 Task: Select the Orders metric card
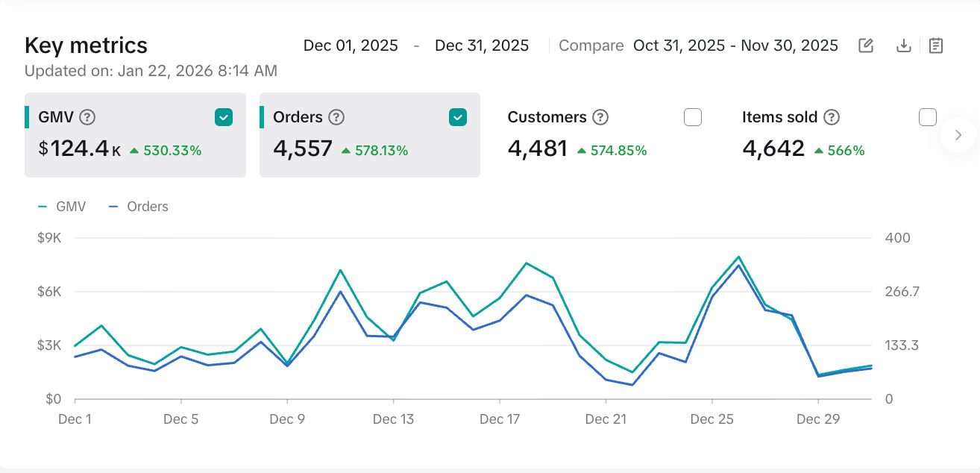pyautogui.click(x=368, y=149)
